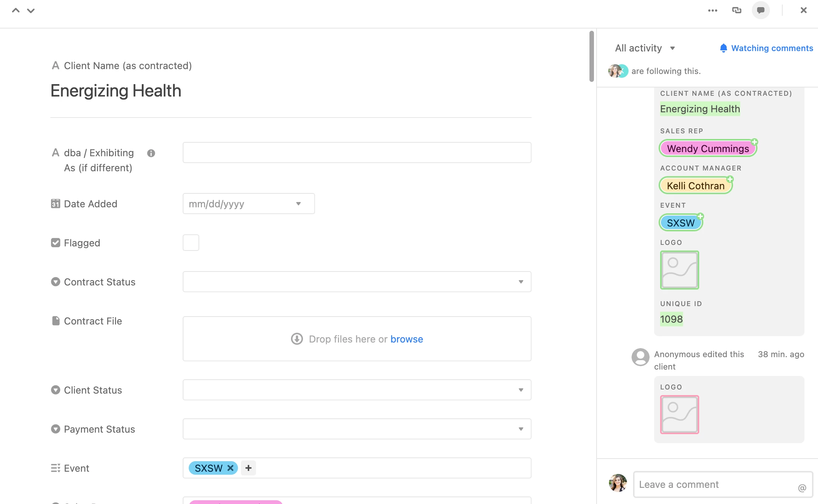Click into the Leave a comment field

point(714,484)
